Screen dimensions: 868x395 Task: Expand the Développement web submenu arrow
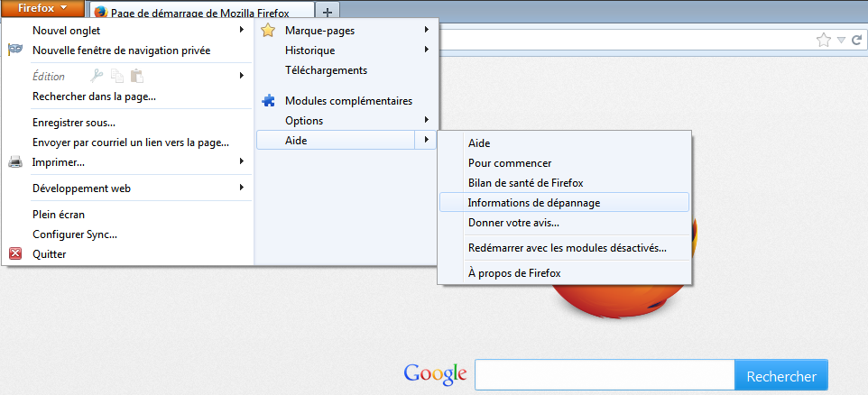pyautogui.click(x=241, y=188)
